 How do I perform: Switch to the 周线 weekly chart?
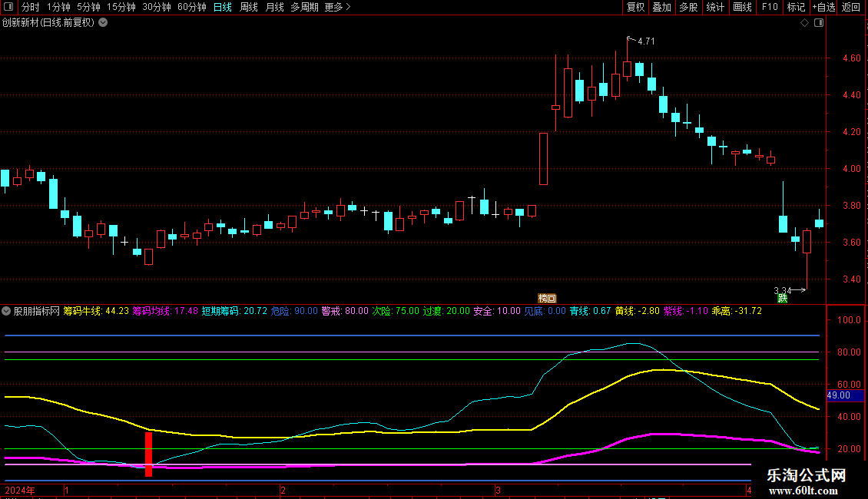coord(249,7)
